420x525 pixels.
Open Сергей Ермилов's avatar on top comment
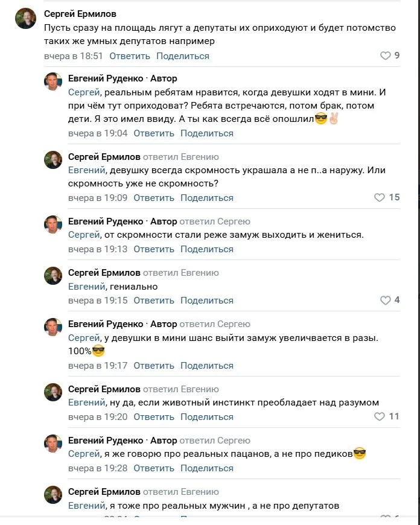coord(26,19)
